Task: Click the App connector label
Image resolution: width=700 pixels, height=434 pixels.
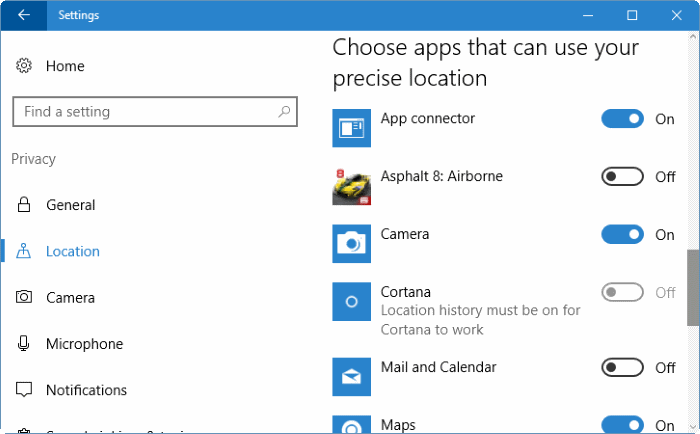Action: (x=428, y=118)
